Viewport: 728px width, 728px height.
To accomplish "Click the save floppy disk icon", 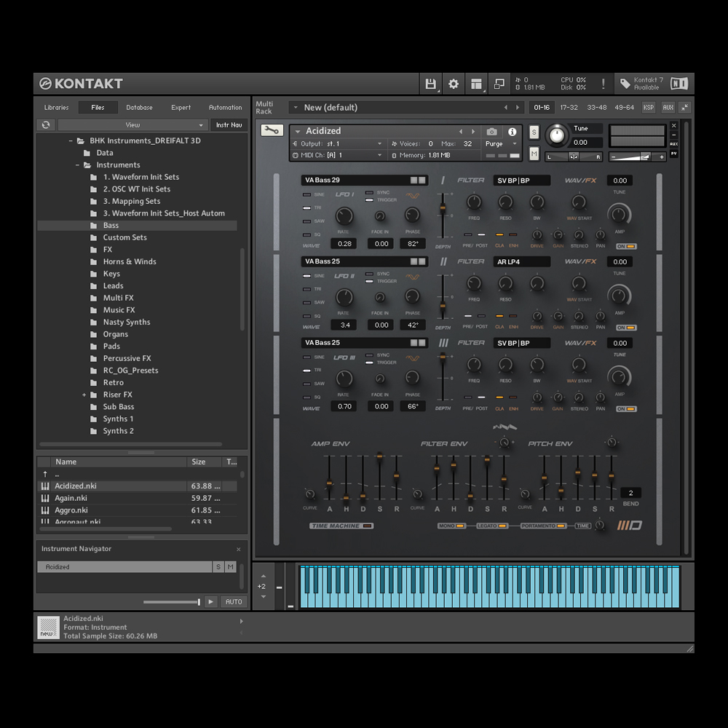I will 430,84.
